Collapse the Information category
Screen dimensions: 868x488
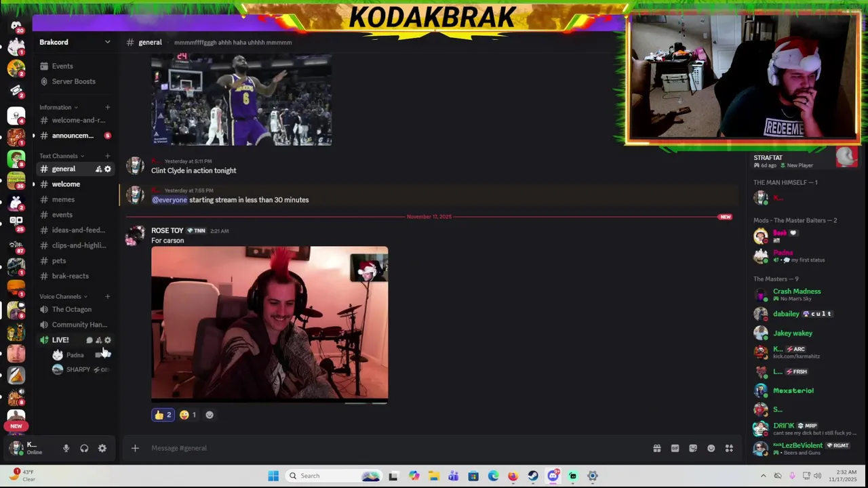pos(58,107)
